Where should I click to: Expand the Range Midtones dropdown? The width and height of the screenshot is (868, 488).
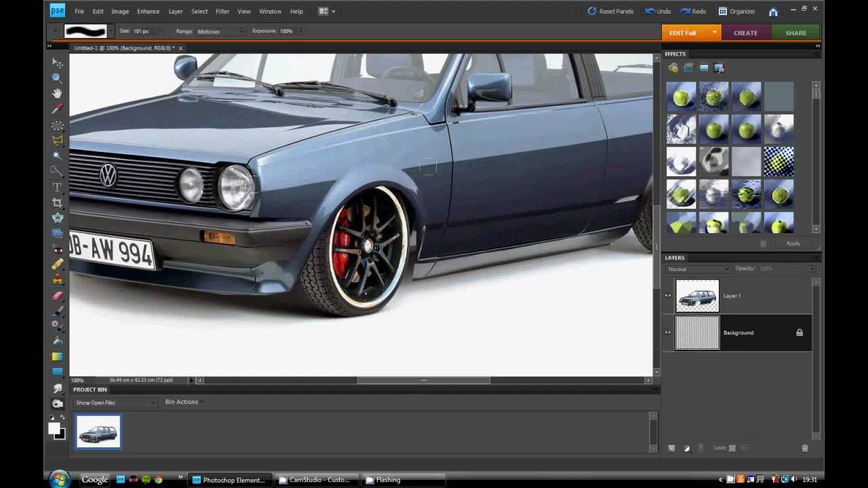coord(220,31)
